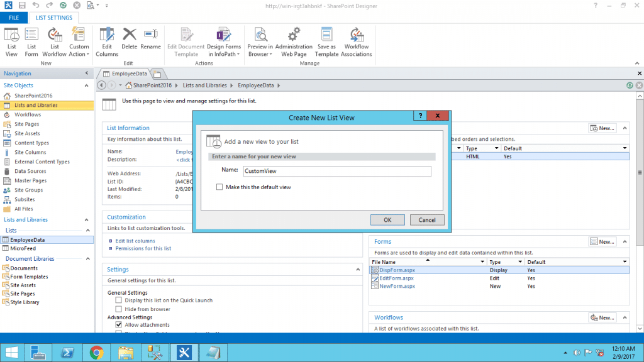The height and width of the screenshot is (362, 644).
Task: Click the Save icon in quick access toolbar
Action: point(22,5)
